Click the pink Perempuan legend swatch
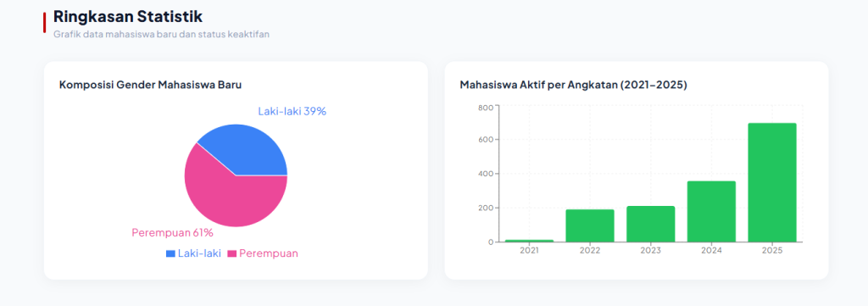868x306 pixels. click(232, 254)
